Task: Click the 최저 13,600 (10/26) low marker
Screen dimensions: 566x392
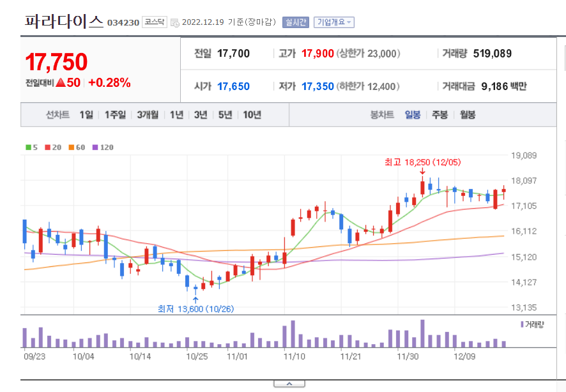Action: (196, 309)
